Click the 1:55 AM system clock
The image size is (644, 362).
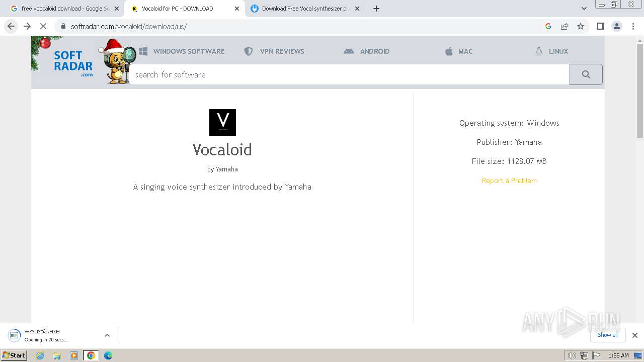[618, 355]
